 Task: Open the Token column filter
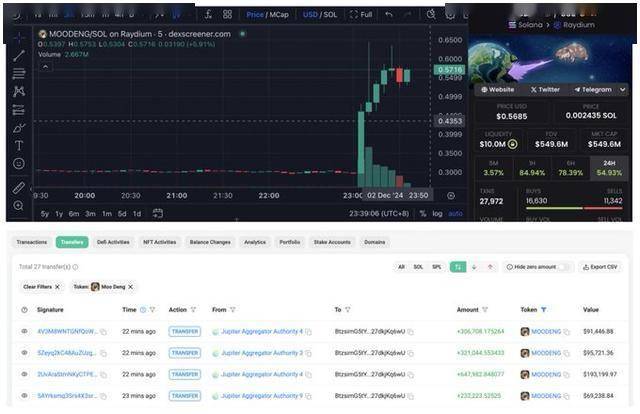click(x=544, y=309)
